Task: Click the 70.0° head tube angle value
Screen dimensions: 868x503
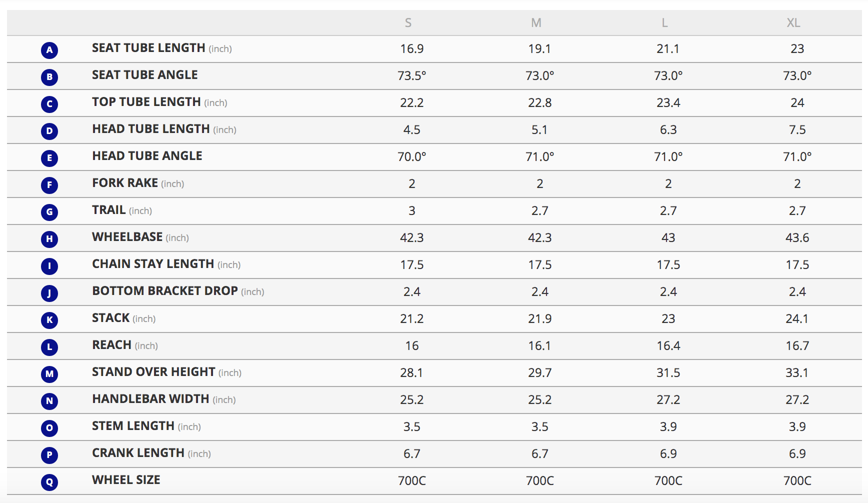Action: (411, 157)
